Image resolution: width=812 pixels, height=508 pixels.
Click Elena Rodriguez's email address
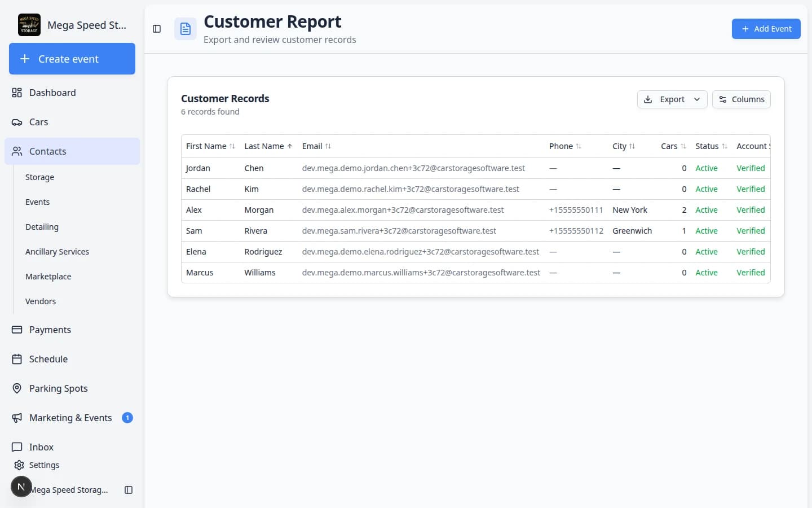pyautogui.click(x=421, y=252)
